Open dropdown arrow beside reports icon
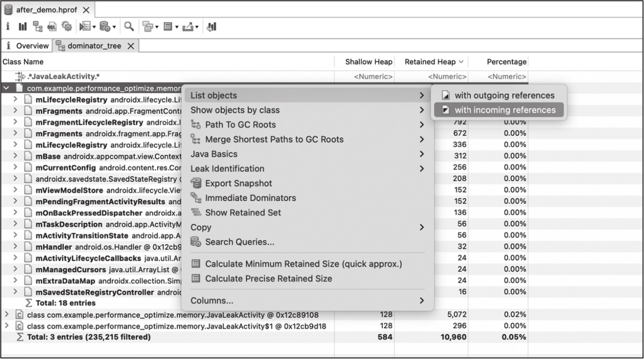Screen dimensions: 644x359 (x=94, y=27)
